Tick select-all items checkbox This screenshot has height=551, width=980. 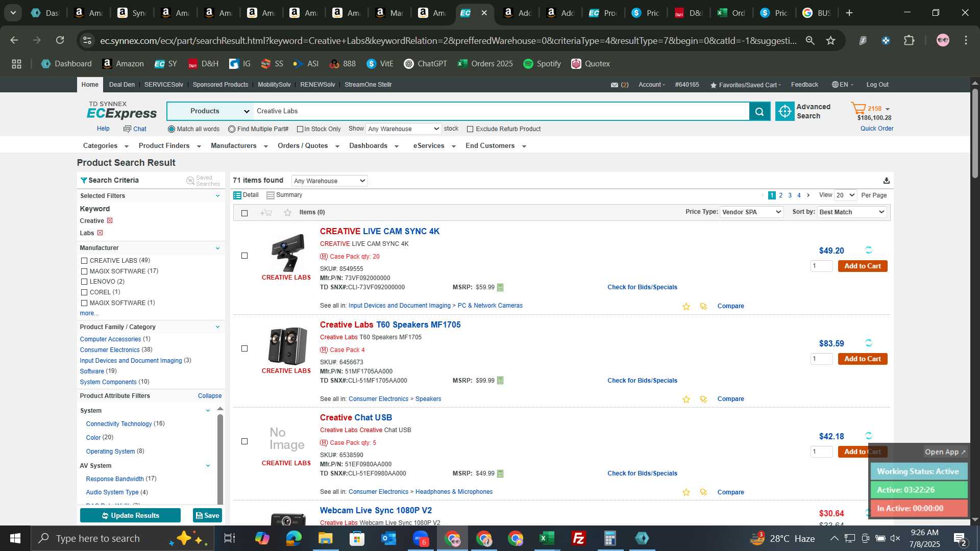click(x=244, y=213)
